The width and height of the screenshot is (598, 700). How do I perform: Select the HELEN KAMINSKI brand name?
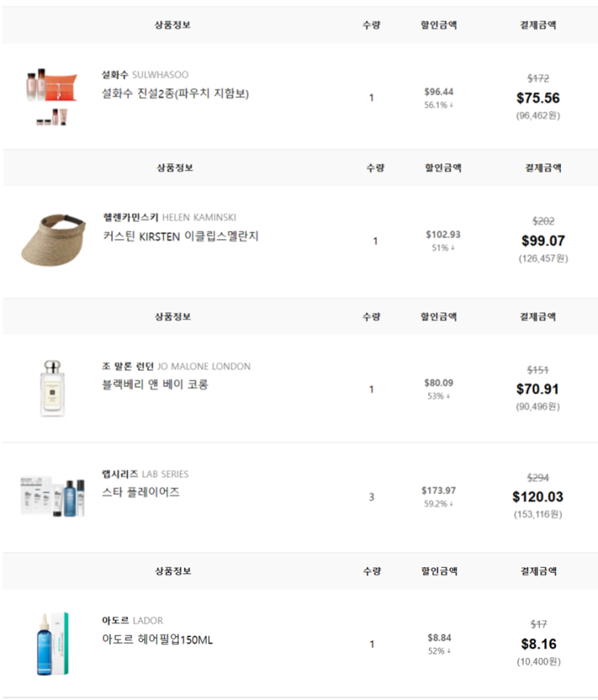coord(199,217)
